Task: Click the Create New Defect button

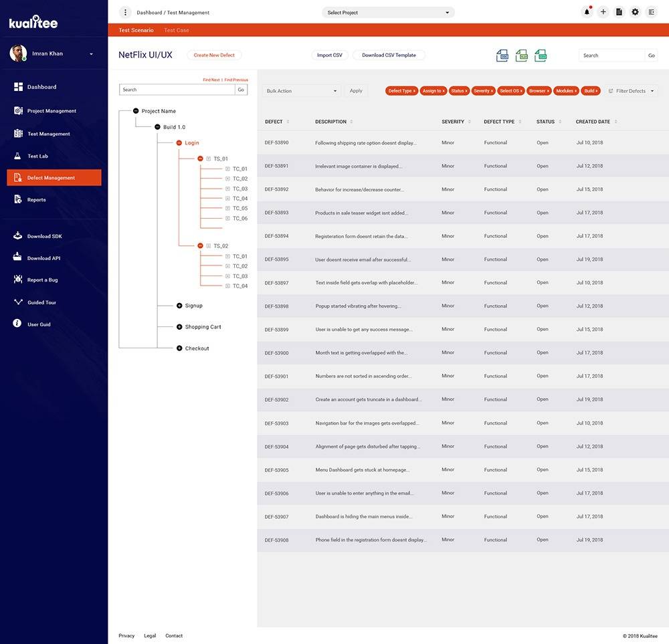Action: pos(214,55)
